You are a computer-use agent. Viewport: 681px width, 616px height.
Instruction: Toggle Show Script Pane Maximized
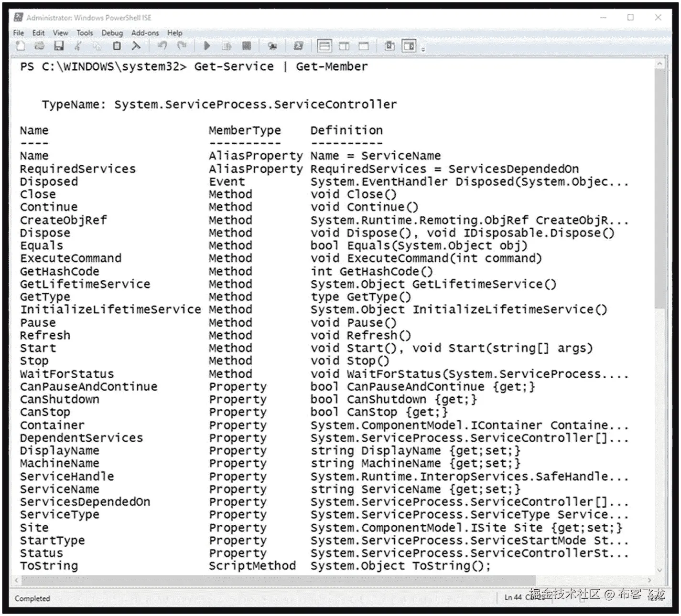point(363,46)
